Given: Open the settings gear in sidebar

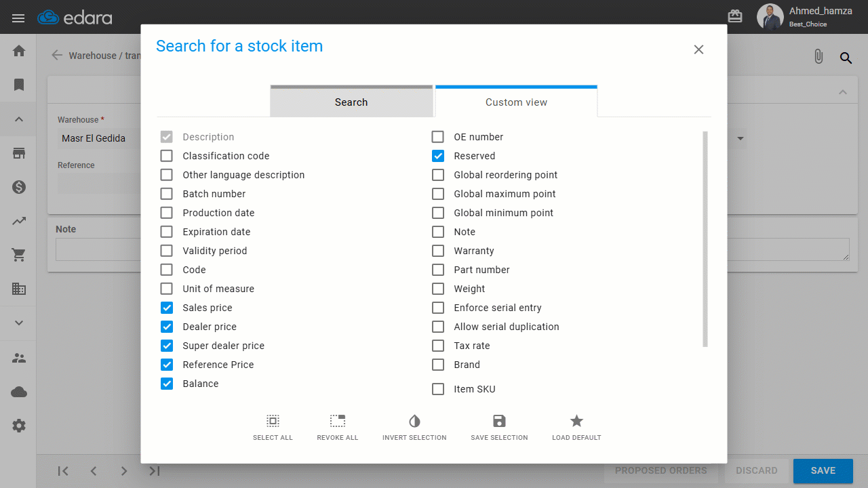Looking at the screenshot, I should pyautogui.click(x=19, y=426).
